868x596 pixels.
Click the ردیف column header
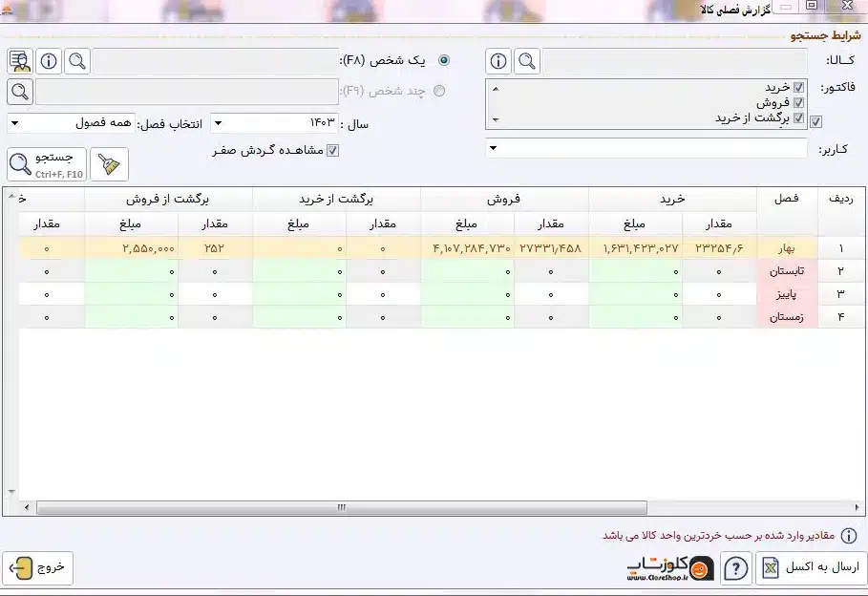pyautogui.click(x=841, y=199)
